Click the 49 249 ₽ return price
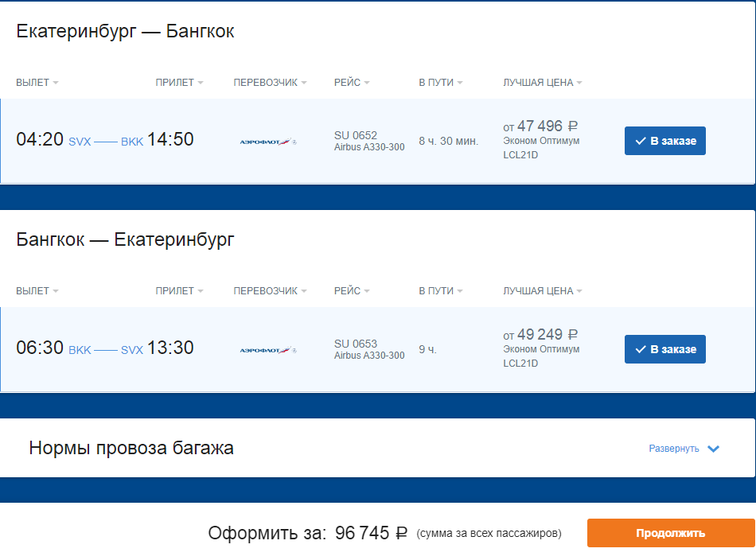756x560 pixels. click(x=547, y=334)
